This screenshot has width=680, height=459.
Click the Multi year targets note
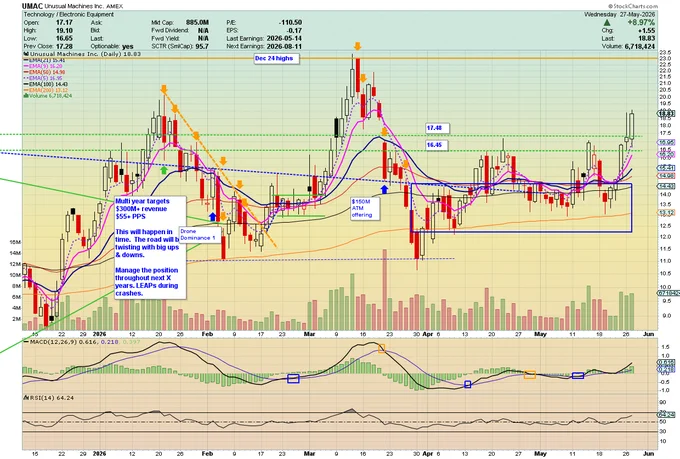point(150,247)
